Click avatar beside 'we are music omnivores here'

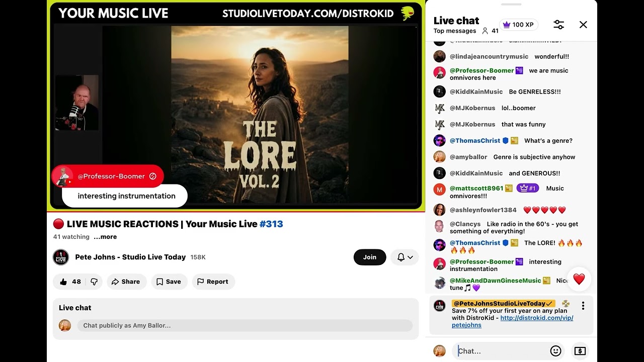[439, 72]
